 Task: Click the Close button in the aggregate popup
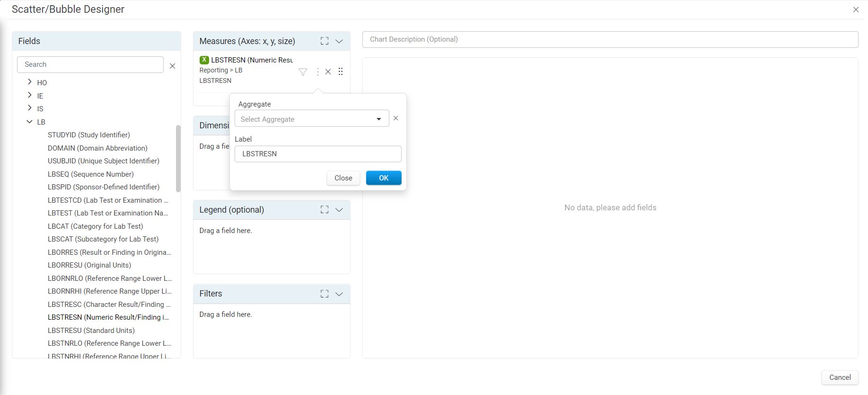click(x=343, y=178)
